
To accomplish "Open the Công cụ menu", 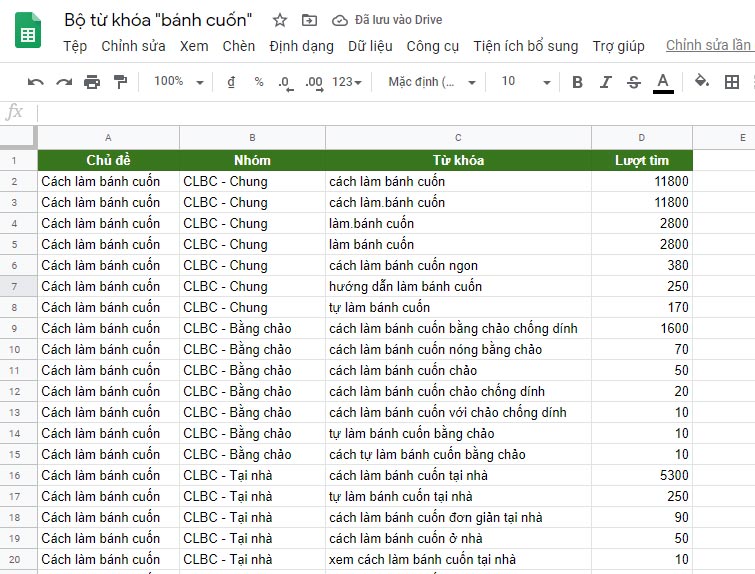I will coord(432,46).
